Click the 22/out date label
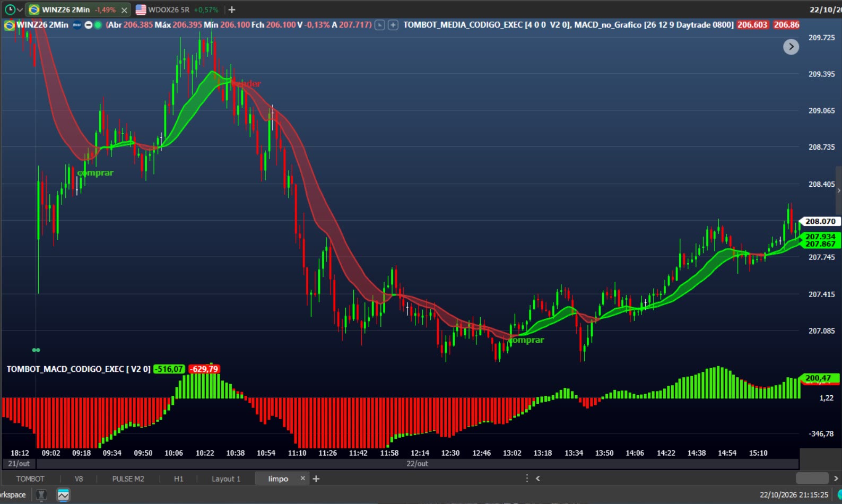The width and height of the screenshot is (842, 504). click(x=417, y=464)
